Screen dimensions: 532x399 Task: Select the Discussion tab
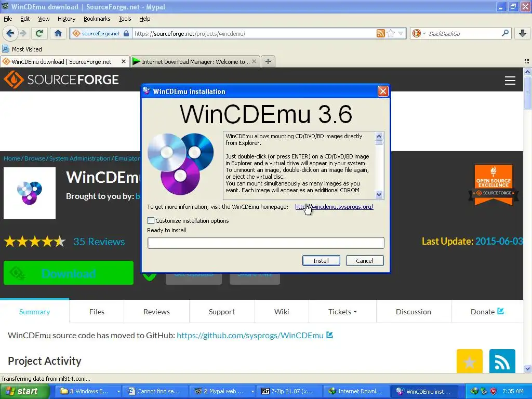[x=413, y=312]
